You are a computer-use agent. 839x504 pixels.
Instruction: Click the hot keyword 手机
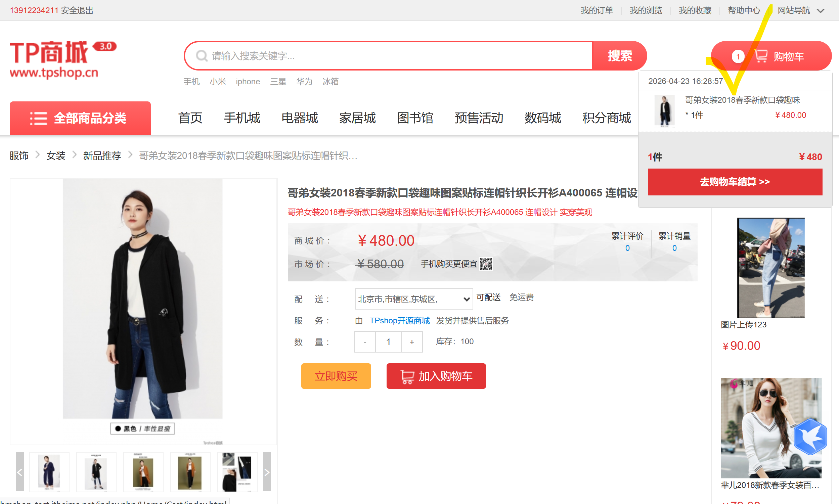coord(191,82)
